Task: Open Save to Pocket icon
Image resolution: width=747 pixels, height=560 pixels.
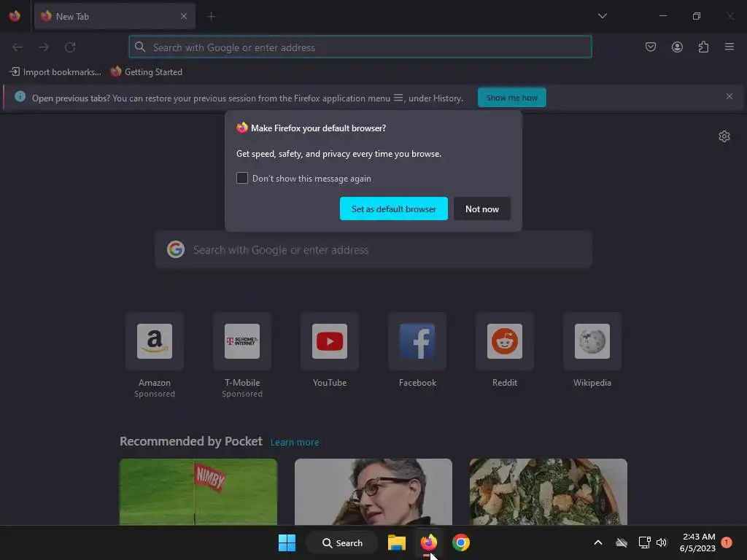Action: [650, 47]
